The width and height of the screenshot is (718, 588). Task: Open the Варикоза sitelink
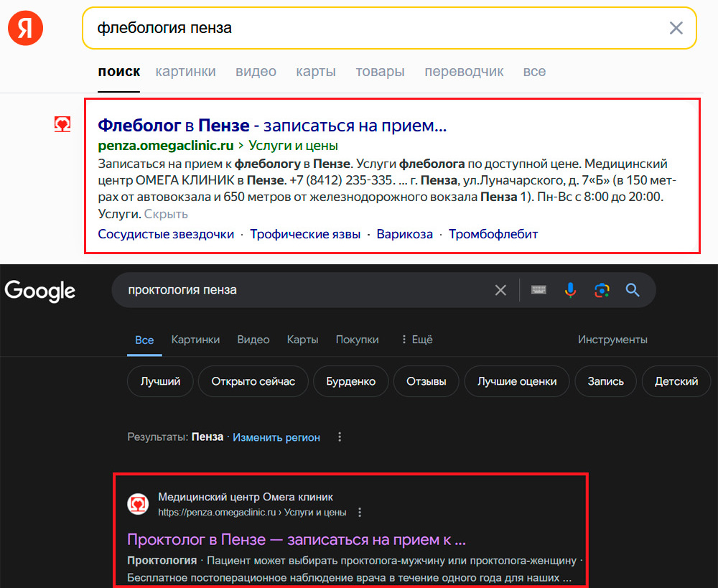point(404,234)
